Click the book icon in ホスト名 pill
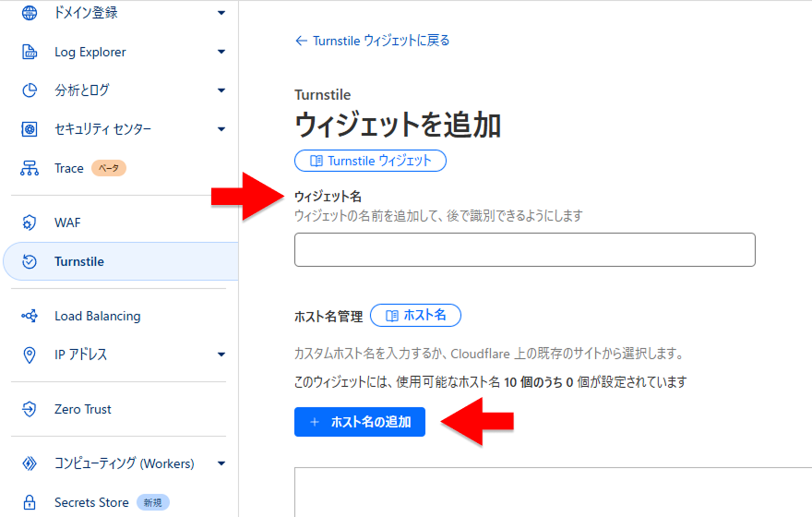The image size is (812, 517). (392, 316)
